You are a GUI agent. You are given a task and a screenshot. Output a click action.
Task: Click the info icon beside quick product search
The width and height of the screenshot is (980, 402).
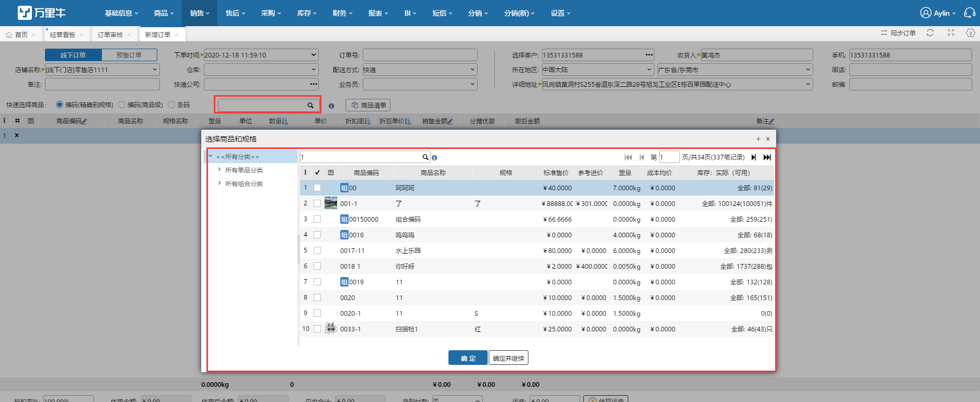tap(331, 106)
